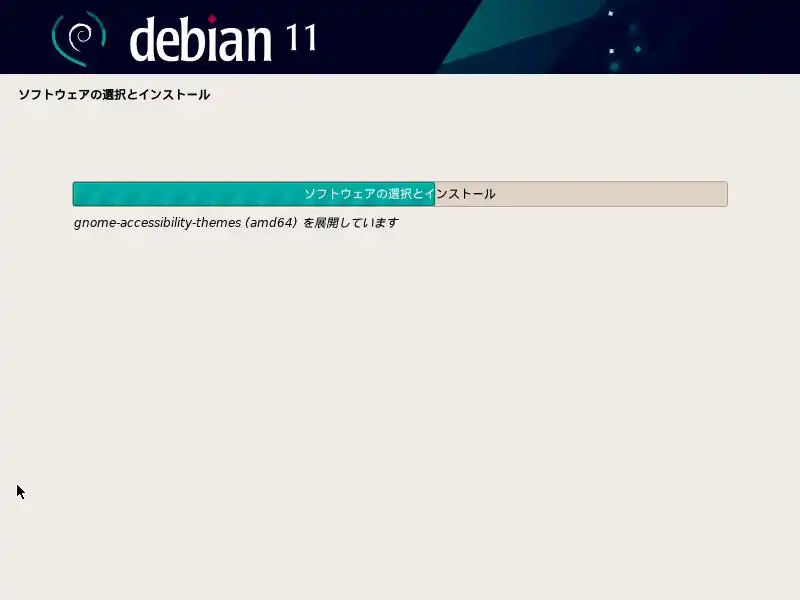Viewport: 800px width, 600px height.
Task: Click the gnome-accessibility-themes (amd64) status text
Action: tap(236, 223)
